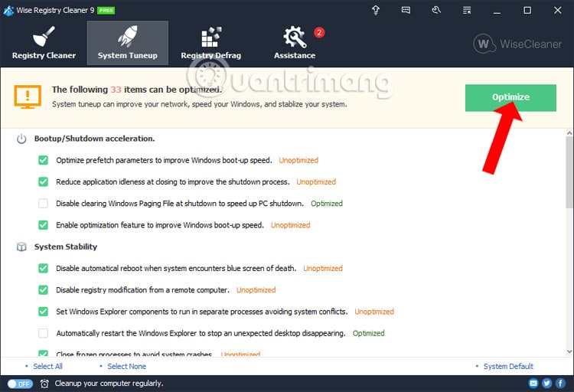Viewport: 574px width, 392px height.
Task: Click the vertical scrollbar thumb
Action: pos(569,172)
